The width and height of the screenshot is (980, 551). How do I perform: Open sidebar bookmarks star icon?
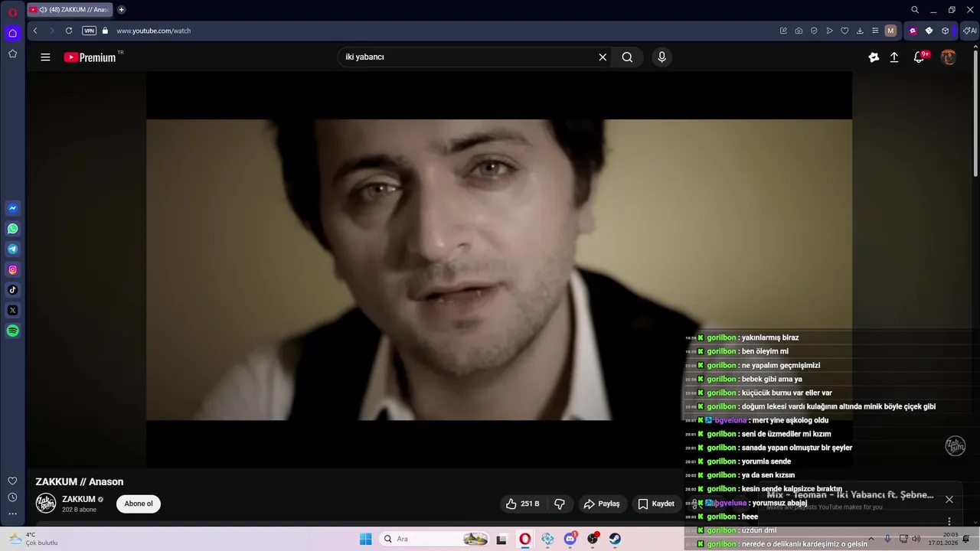tap(13, 54)
